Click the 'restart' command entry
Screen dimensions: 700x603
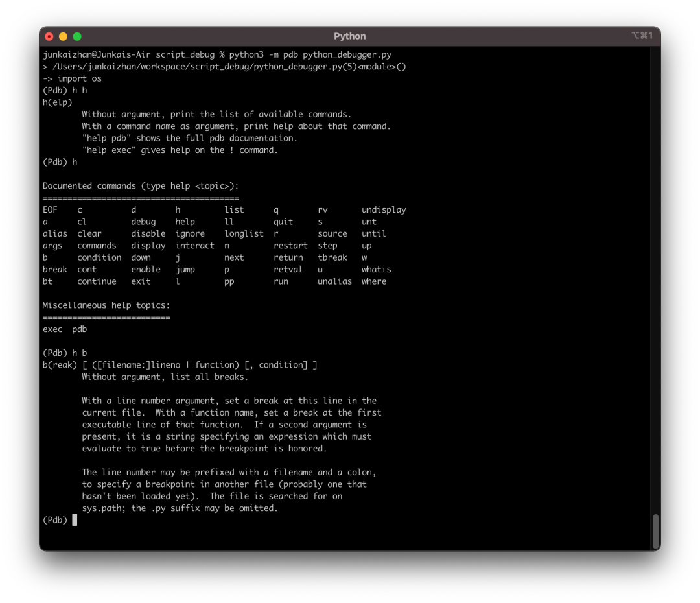pyautogui.click(x=290, y=246)
